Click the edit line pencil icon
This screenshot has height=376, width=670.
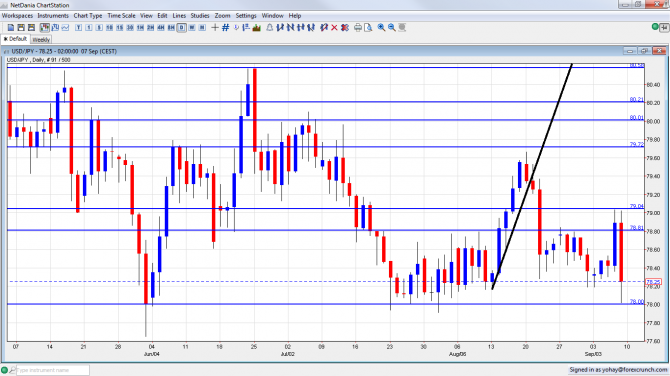click(x=324, y=27)
